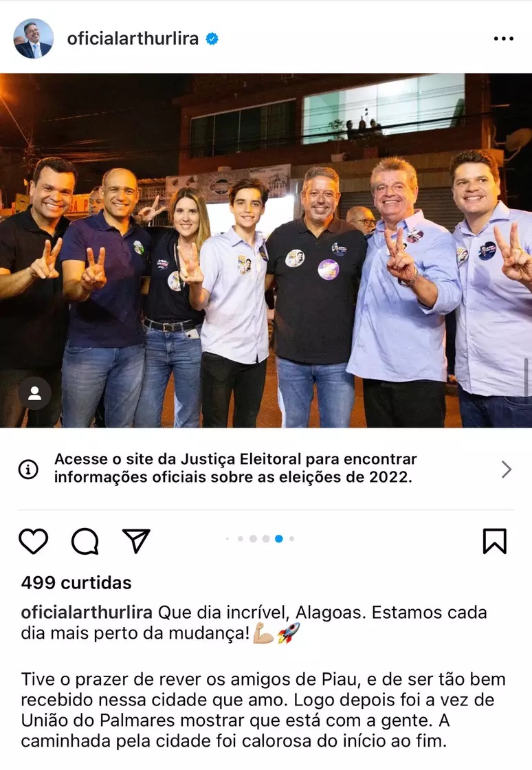Like the post with the heart icon
The image size is (532, 770).
pos(34,540)
